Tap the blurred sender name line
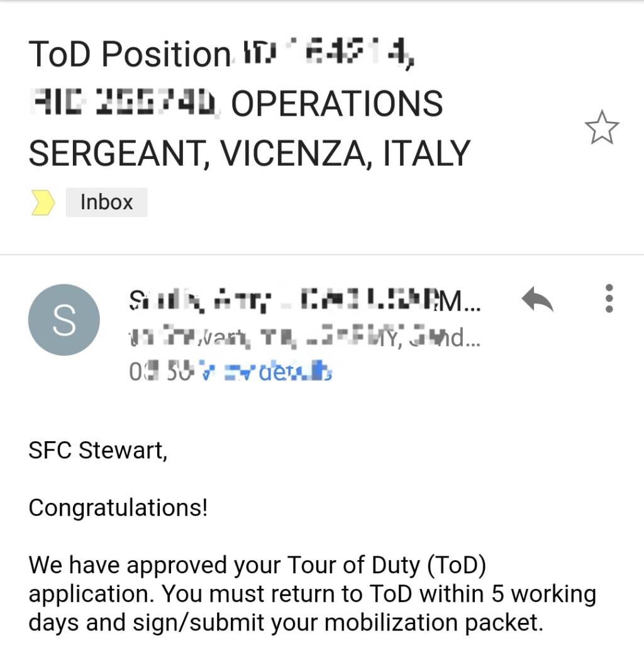This screenshot has width=644, height=660. pyautogui.click(x=302, y=300)
